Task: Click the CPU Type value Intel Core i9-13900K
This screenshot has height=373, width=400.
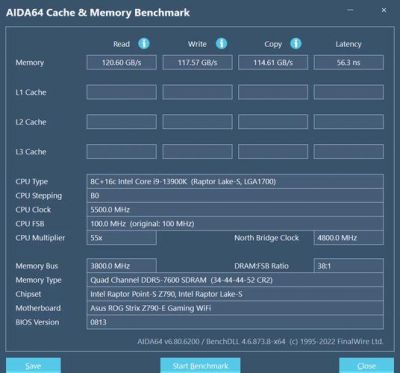Action: point(235,182)
